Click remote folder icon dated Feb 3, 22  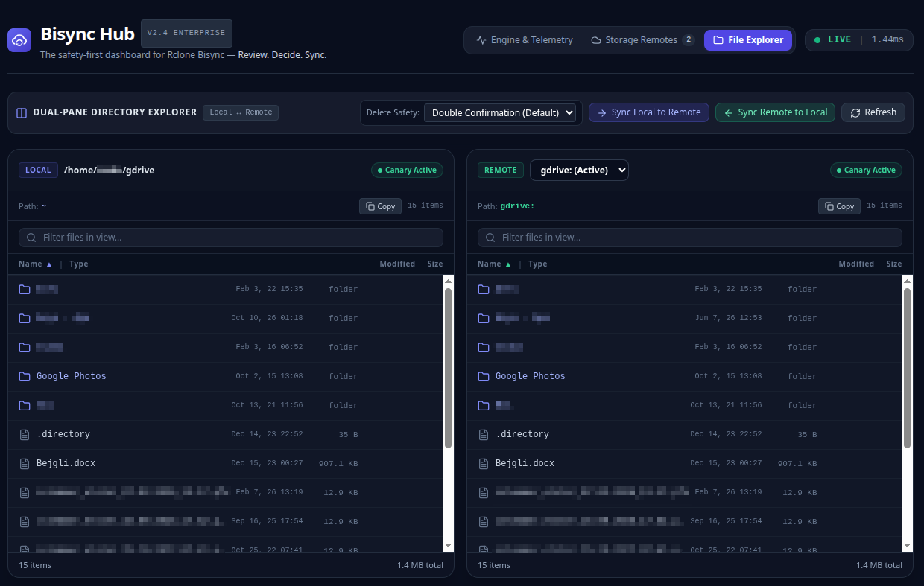(484, 289)
